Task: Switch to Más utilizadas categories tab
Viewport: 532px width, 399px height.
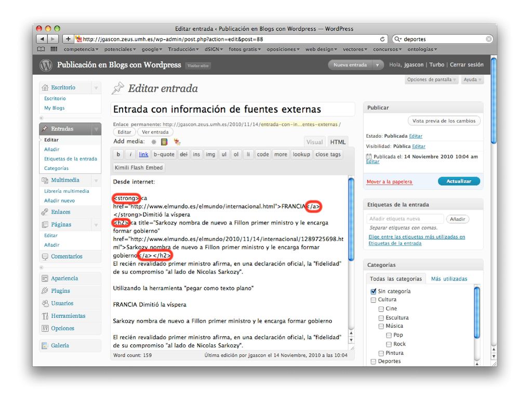Action: [x=449, y=279]
